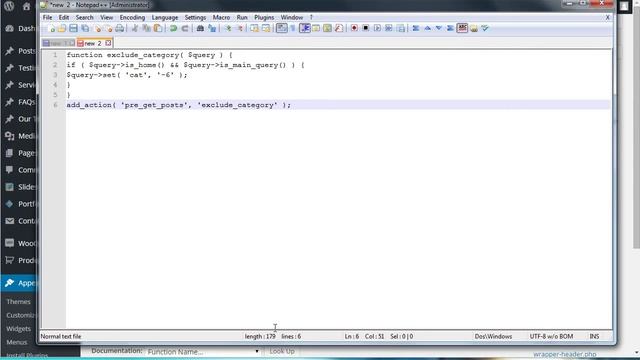Click the Paste clipboard icon
The image size is (640, 360).
(158, 28)
